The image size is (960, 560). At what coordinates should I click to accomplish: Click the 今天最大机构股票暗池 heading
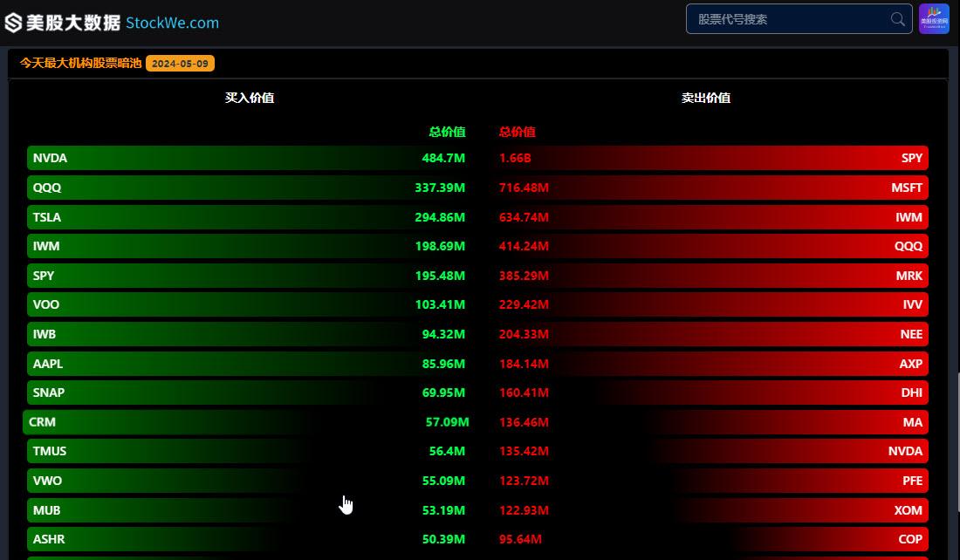[x=80, y=63]
